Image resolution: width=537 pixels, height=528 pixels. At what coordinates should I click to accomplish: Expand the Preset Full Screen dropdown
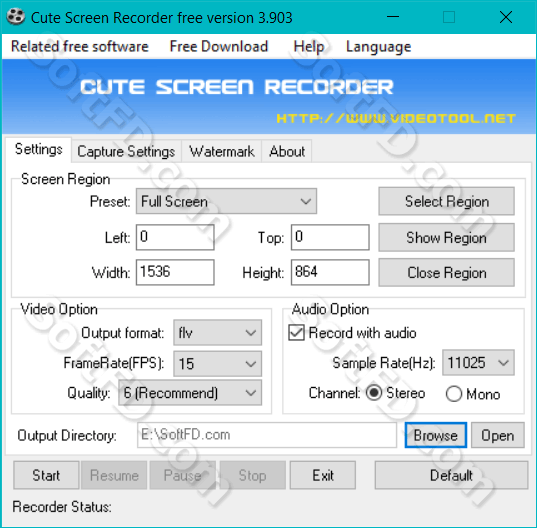[226, 201]
